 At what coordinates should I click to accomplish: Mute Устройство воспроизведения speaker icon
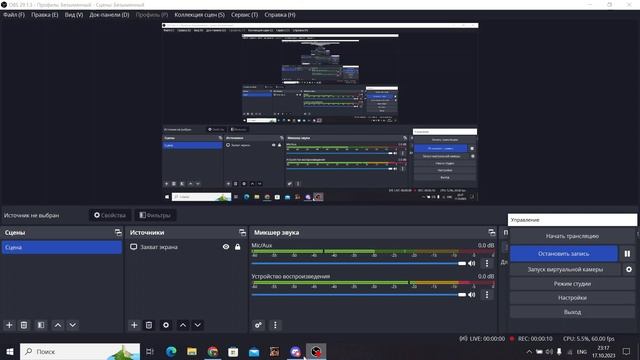(x=472, y=294)
